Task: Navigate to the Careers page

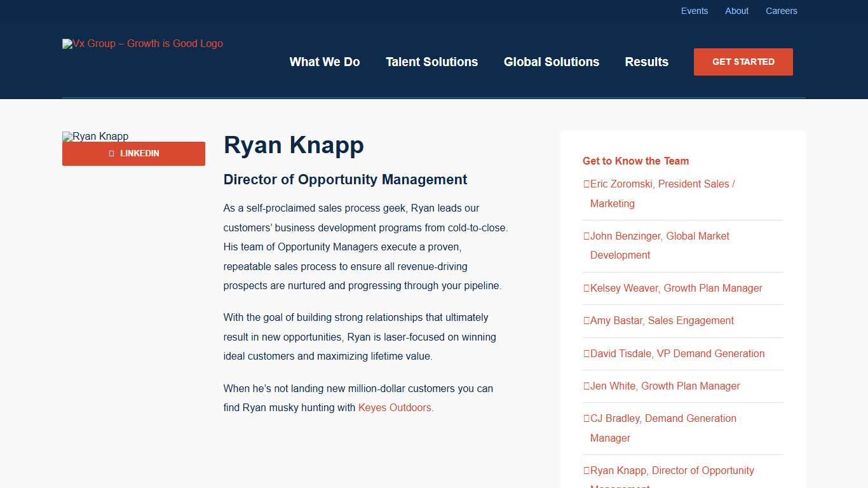Action: point(782,11)
